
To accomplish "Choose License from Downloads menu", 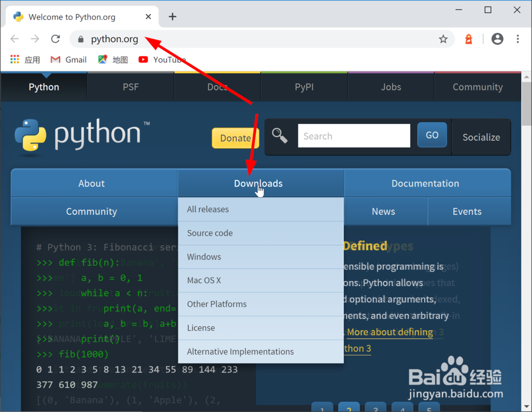I will coord(261,328).
